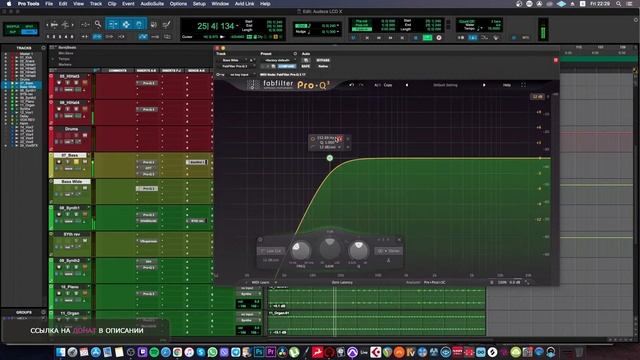
Task: Select the Trim tool in toolbar
Action: (112, 24)
